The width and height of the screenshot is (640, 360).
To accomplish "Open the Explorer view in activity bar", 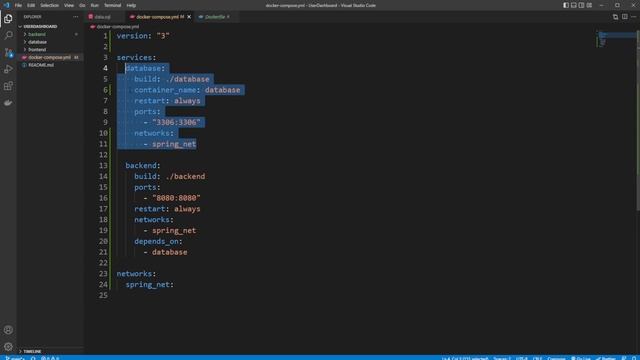I will 8,19.
